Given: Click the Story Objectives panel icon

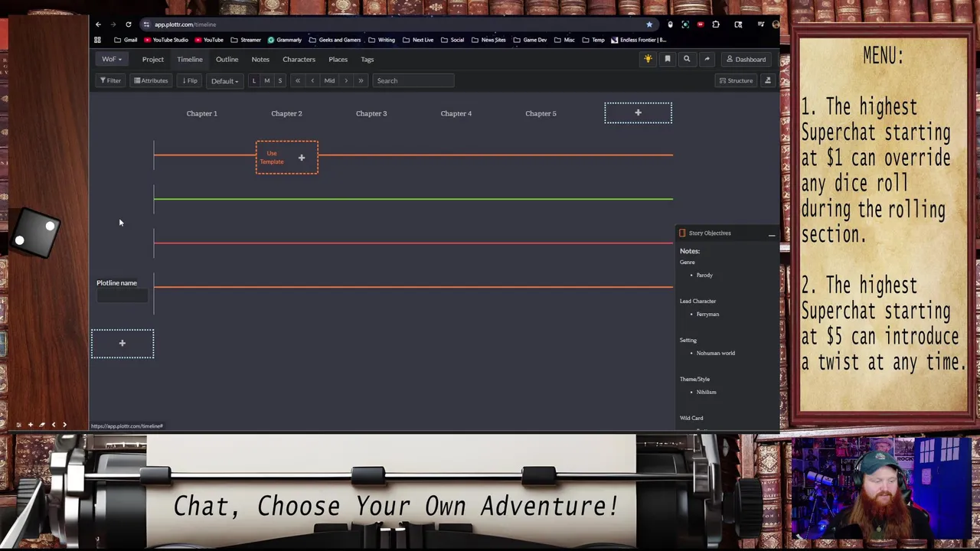Looking at the screenshot, I should (x=682, y=233).
